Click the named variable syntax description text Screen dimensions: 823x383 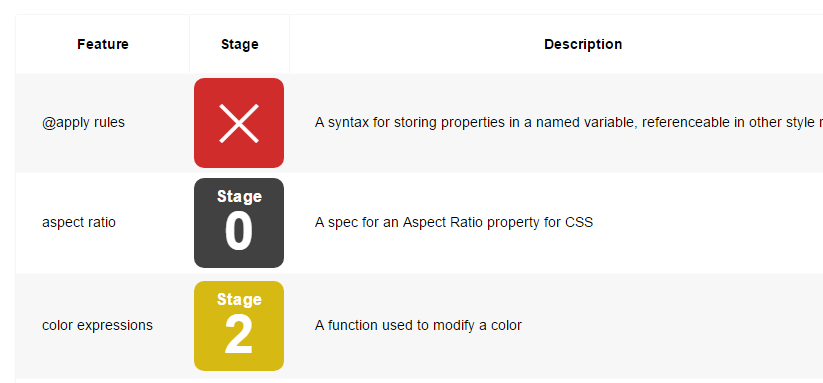[x=569, y=122]
